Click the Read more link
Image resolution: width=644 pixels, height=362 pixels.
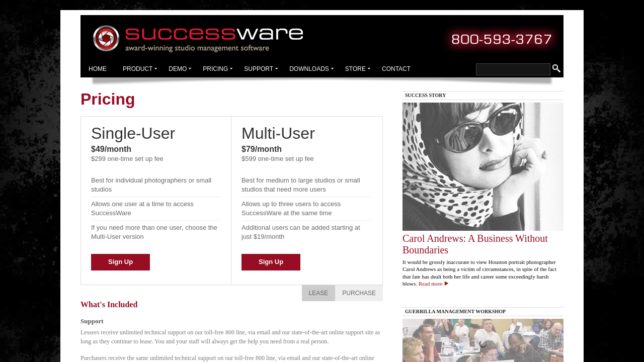click(x=430, y=284)
